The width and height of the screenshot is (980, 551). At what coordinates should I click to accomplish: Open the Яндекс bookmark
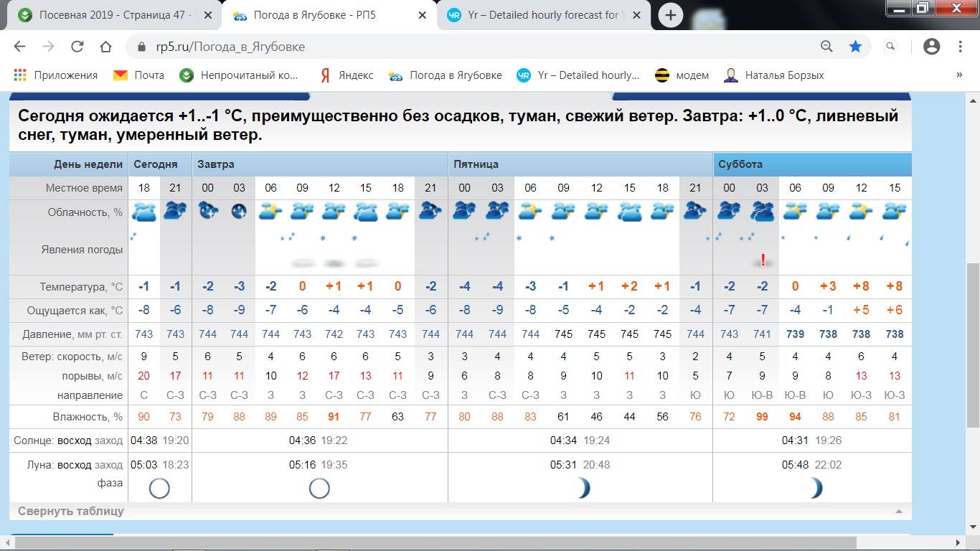point(347,75)
